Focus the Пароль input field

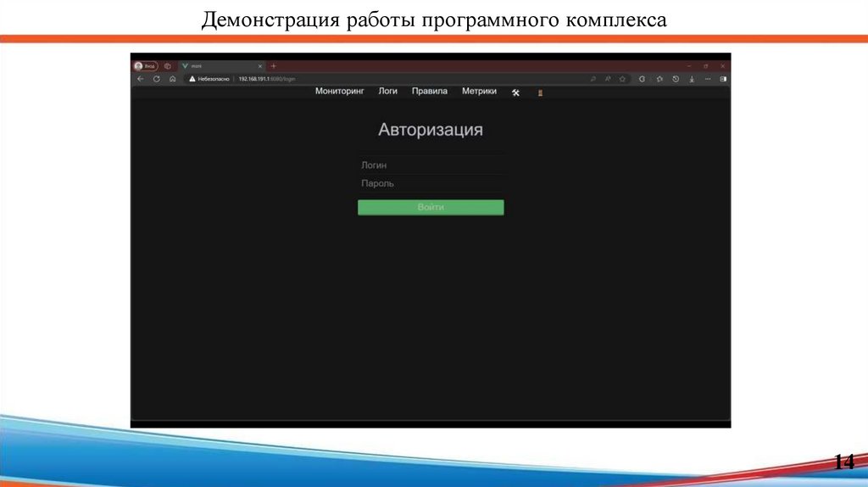431,183
